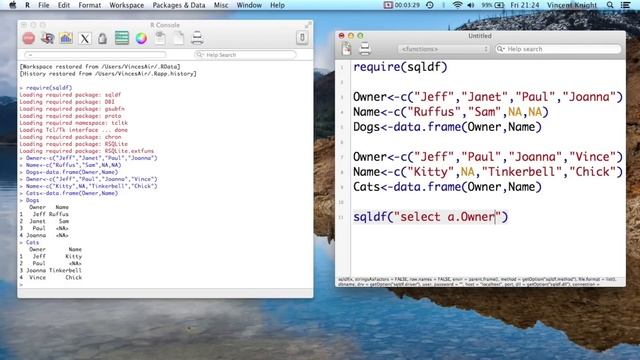
Task: Click the lock authorization icon in R Console
Action: click(x=102, y=38)
